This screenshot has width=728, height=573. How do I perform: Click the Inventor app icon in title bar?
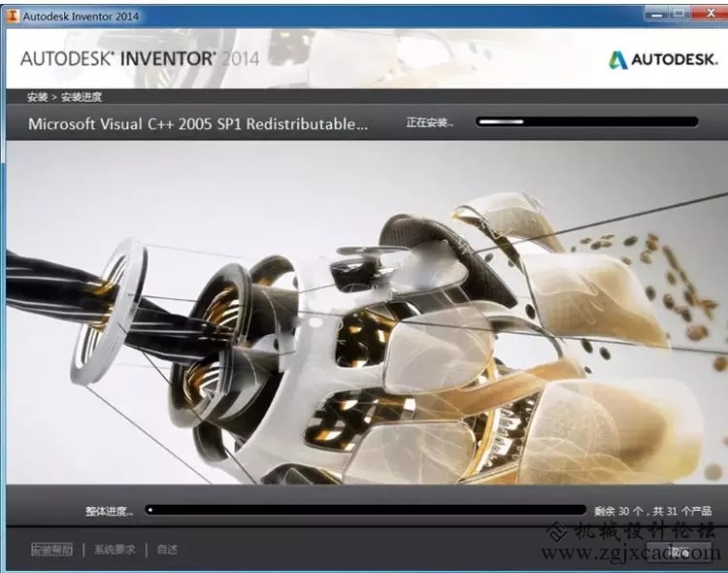point(13,16)
